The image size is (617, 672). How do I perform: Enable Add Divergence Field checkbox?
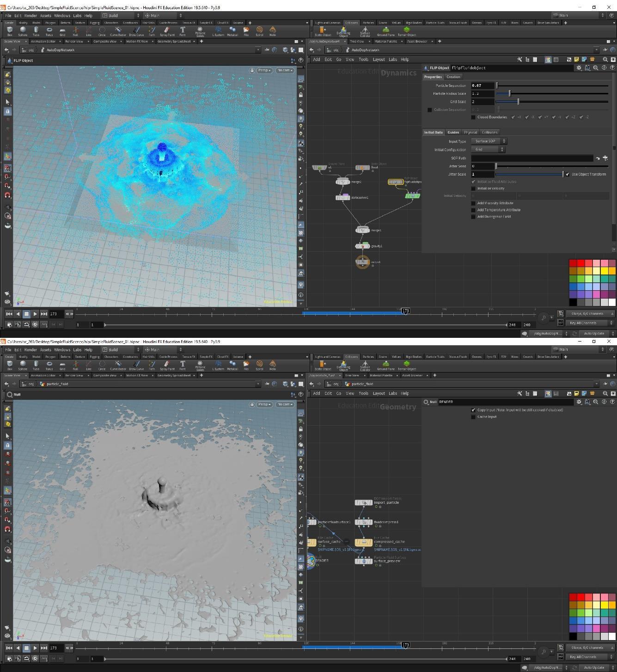point(473,217)
